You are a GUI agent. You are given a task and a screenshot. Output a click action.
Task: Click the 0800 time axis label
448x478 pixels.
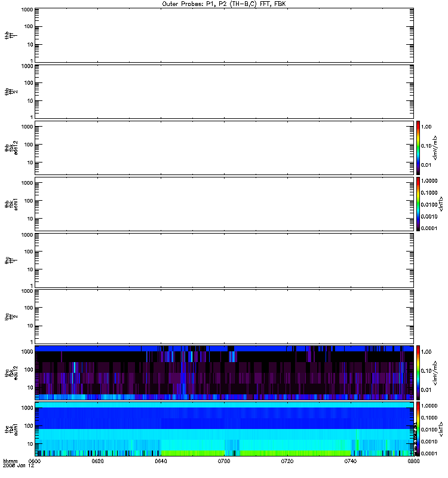point(413,461)
